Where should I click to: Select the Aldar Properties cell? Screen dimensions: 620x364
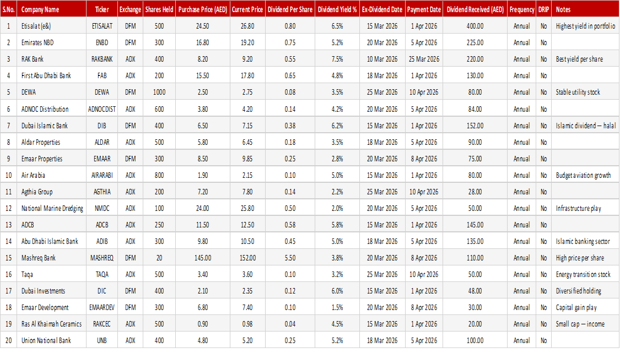51,142
